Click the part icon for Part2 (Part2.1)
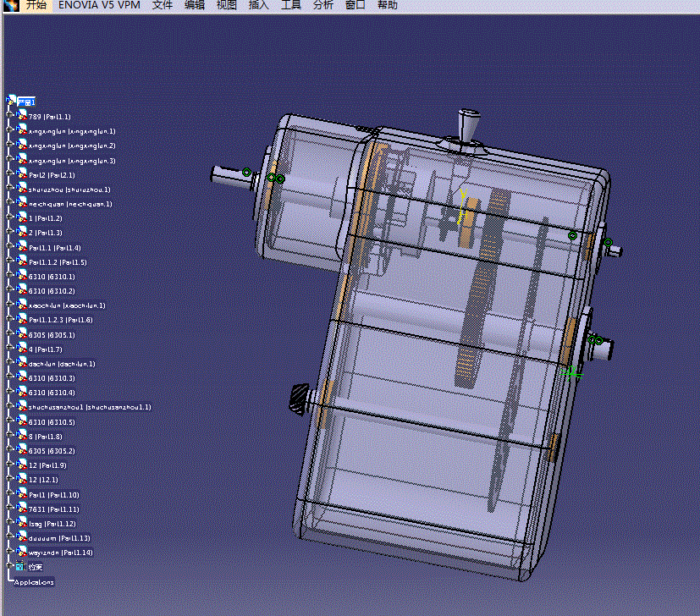The height and width of the screenshot is (616, 700). pos(21,173)
